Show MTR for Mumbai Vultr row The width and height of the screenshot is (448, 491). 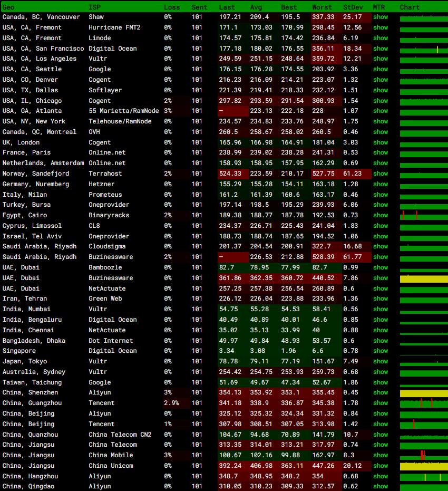tap(381, 309)
